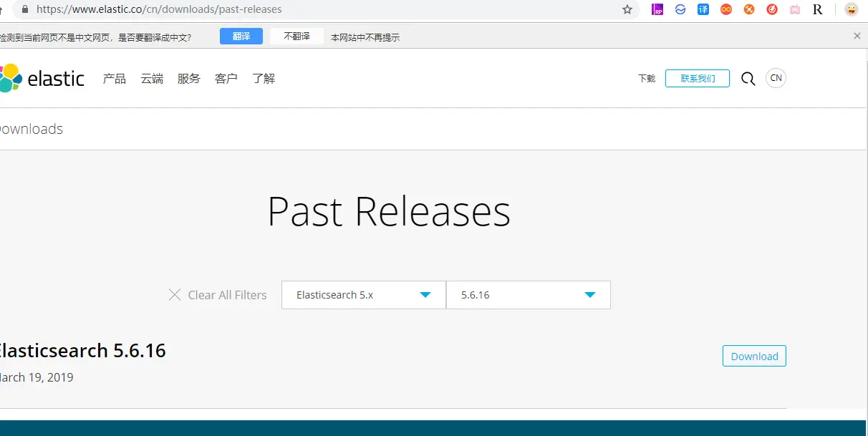
Task: Click the orange lifebuoy extension icon
Action: [x=749, y=9]
